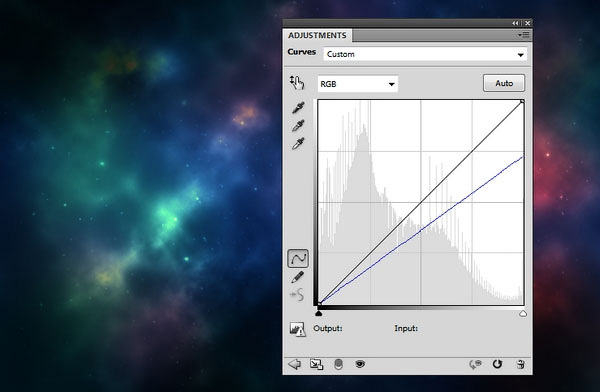Pick the gray point eyedropper
This screenshot has height=392, width=600.
pos(298,126)
